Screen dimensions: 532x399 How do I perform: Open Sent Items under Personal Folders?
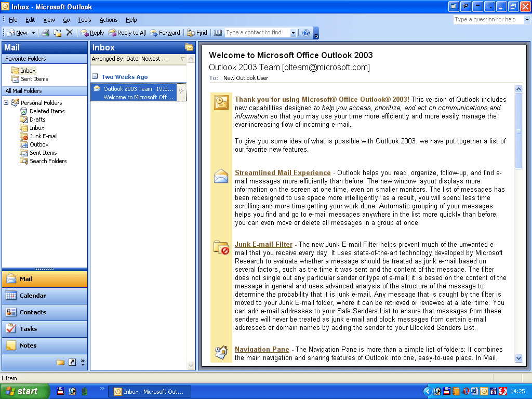38,153
